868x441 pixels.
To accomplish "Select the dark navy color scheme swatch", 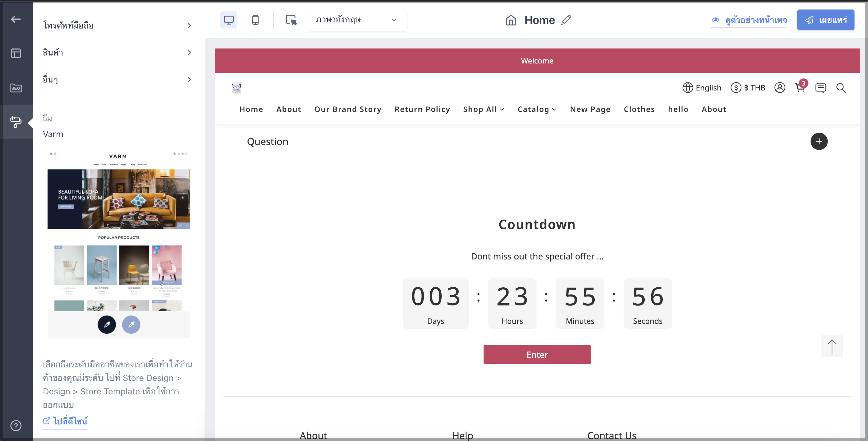I will point(107,325).
